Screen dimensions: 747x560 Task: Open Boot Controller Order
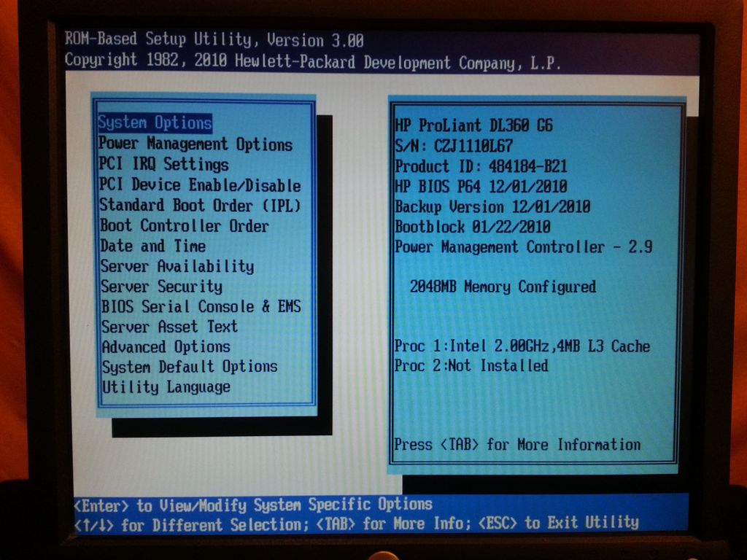[185, 225]
